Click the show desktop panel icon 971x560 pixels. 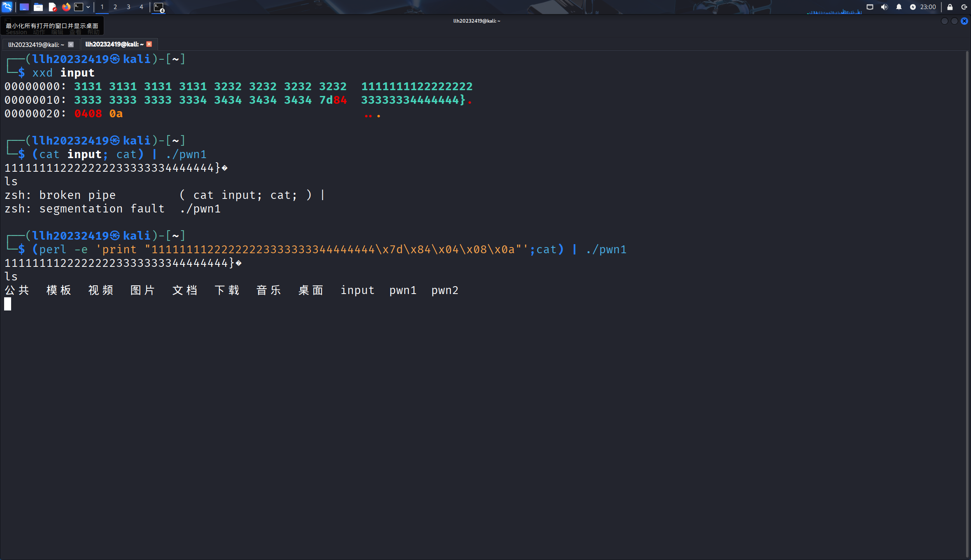pyautogui.click(x=24, y=7)
